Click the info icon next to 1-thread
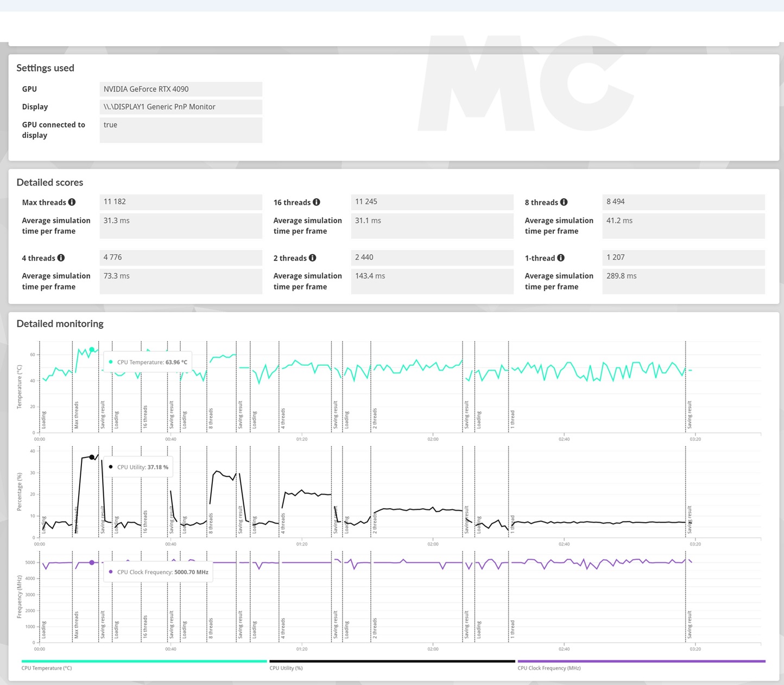 pyautogui.click(x=561, y=258)
